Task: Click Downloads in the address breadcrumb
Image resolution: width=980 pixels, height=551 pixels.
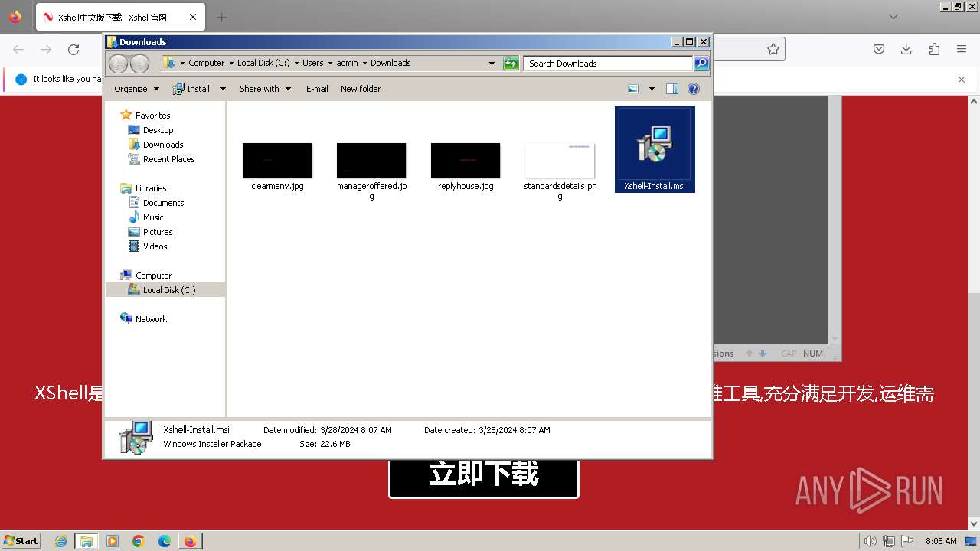Action: tap(390, 64)
